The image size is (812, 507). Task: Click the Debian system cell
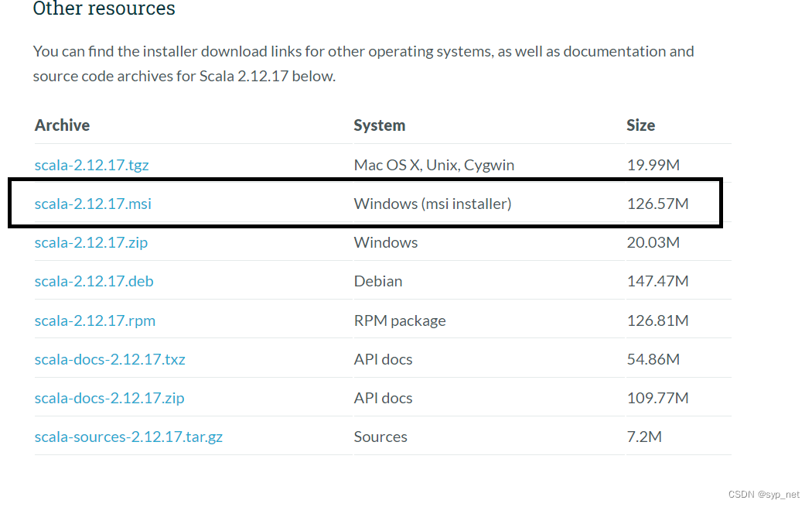[x=378, y=281]
